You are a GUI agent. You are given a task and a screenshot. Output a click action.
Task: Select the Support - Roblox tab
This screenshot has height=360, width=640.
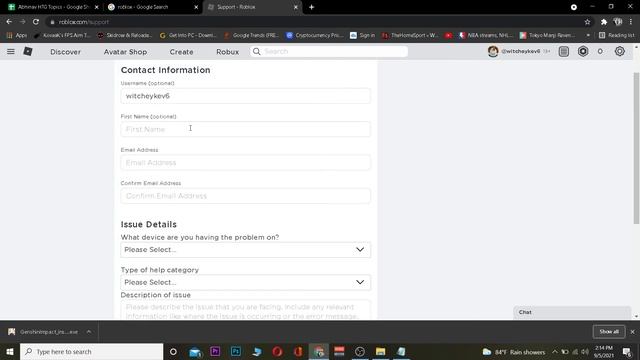tap(251, 7)
